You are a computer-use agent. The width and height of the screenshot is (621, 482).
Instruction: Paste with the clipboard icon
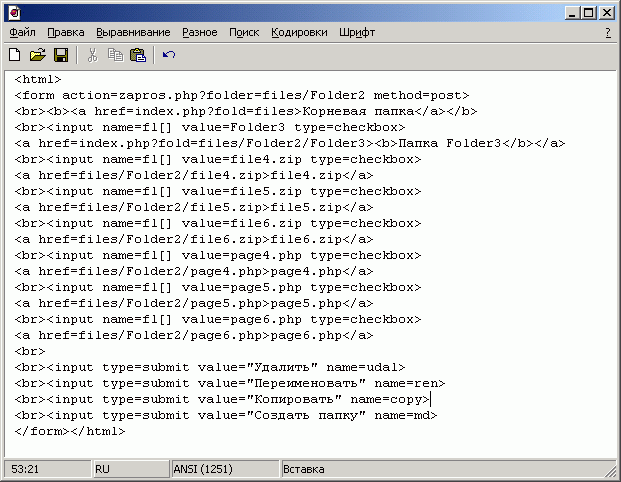(138, 55)
